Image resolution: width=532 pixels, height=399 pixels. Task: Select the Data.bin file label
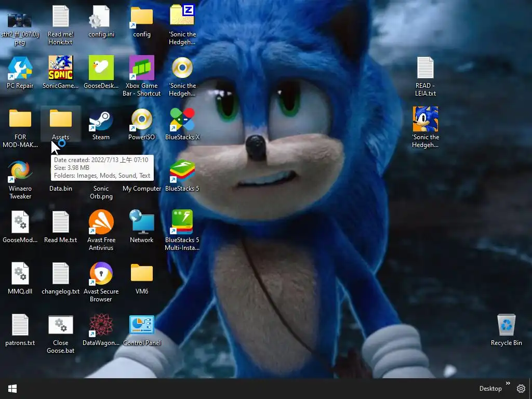point(61,189)
